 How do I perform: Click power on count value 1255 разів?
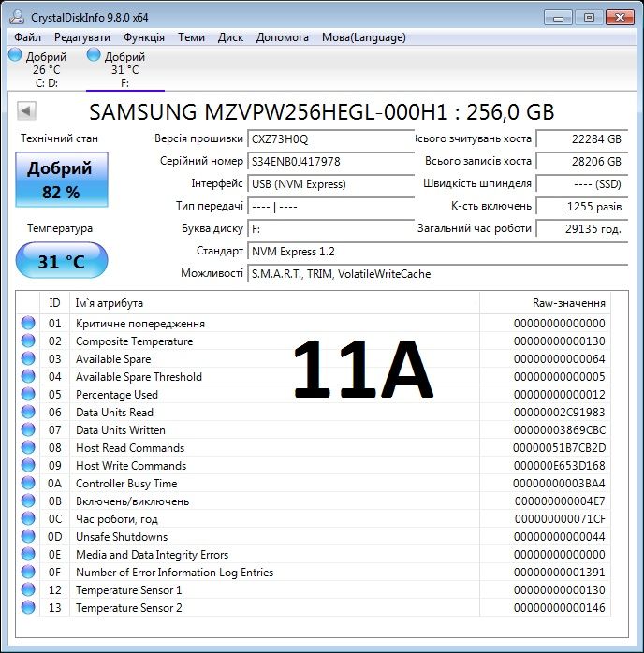pos(581,206)
